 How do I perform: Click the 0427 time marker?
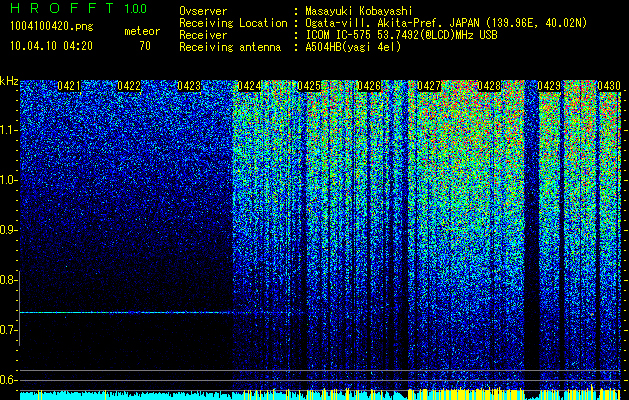coord(429,86)
